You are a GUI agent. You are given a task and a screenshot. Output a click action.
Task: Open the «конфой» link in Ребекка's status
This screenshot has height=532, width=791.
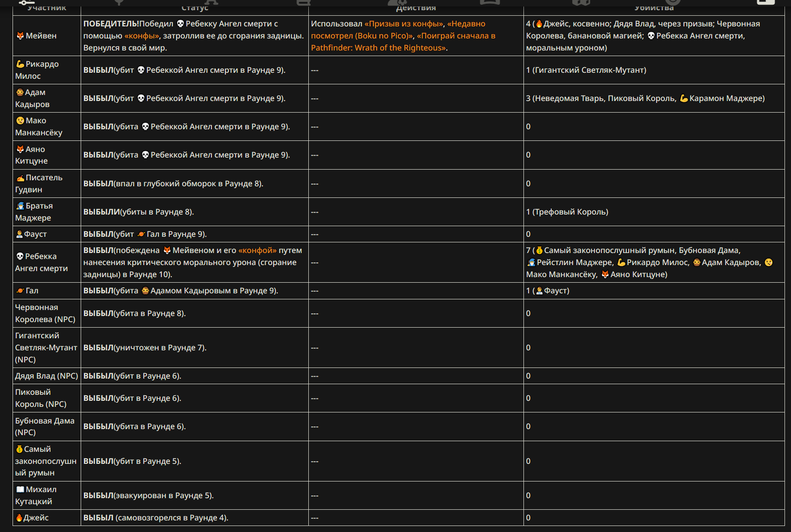(x=257, y=250)
